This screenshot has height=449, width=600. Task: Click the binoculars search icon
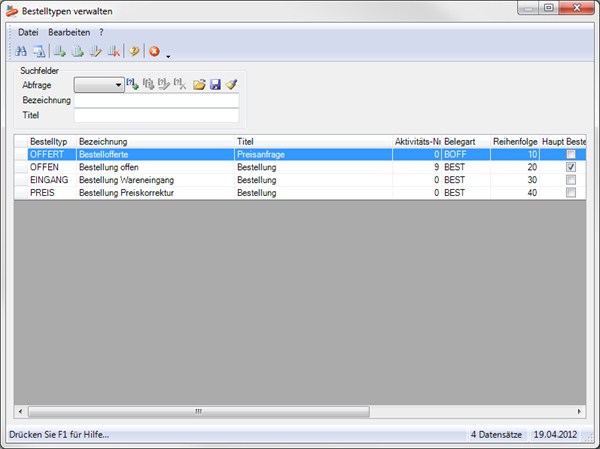click(22, 51)
